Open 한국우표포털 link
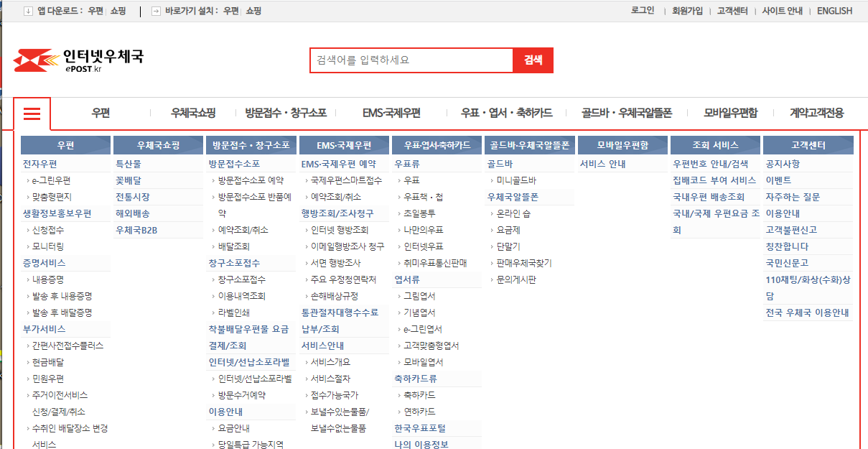Screen dimensions: 868x449 pos(420,428)
